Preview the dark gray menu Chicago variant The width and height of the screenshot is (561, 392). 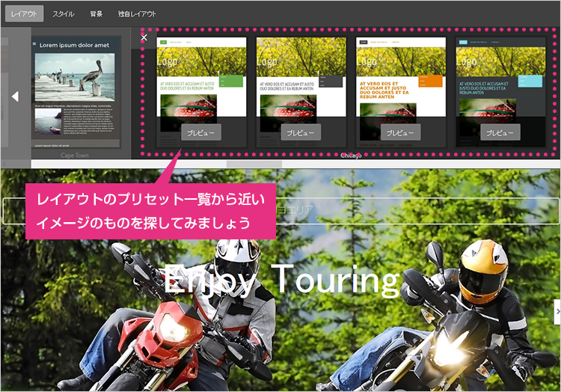tap(301, 132)
